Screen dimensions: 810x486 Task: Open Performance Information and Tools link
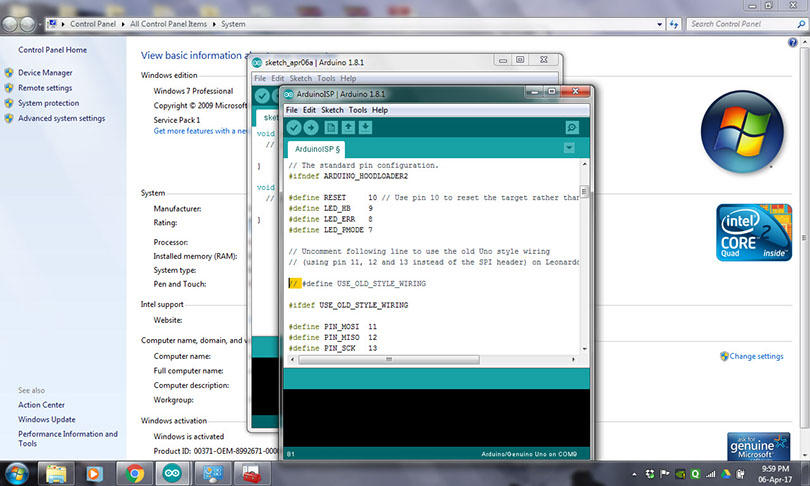(68, 438)
